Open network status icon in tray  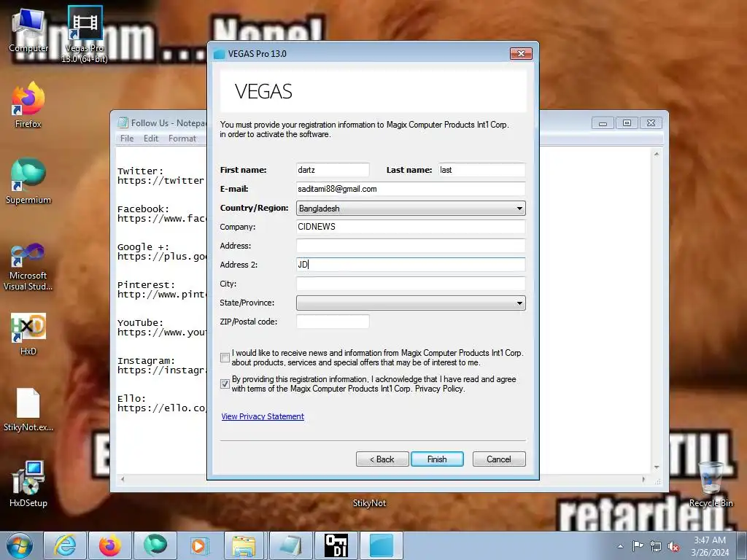pyautogui.click(x=656, y=547)
